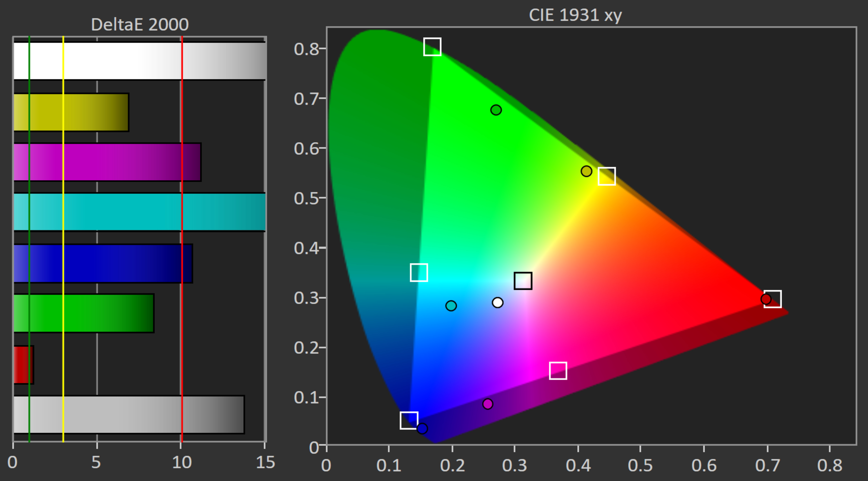Click the white DeltaE bar
This screenshot has width=868, height=481.
[x=139, y=61]
